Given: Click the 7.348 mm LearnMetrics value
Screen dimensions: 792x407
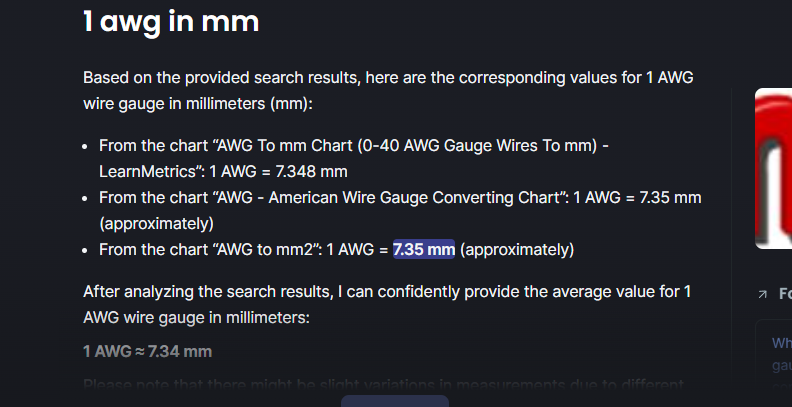Looking at the screenshot, I should click(311, 172).
